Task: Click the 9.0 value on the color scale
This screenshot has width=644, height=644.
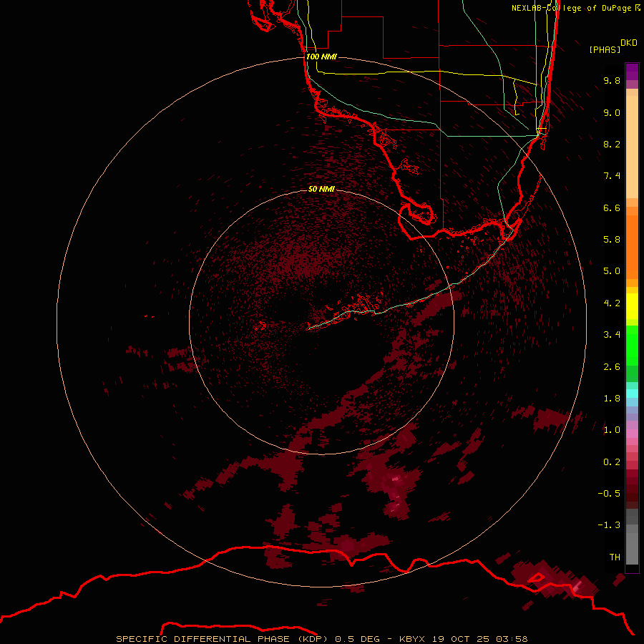Action: [x=612, y=112]
